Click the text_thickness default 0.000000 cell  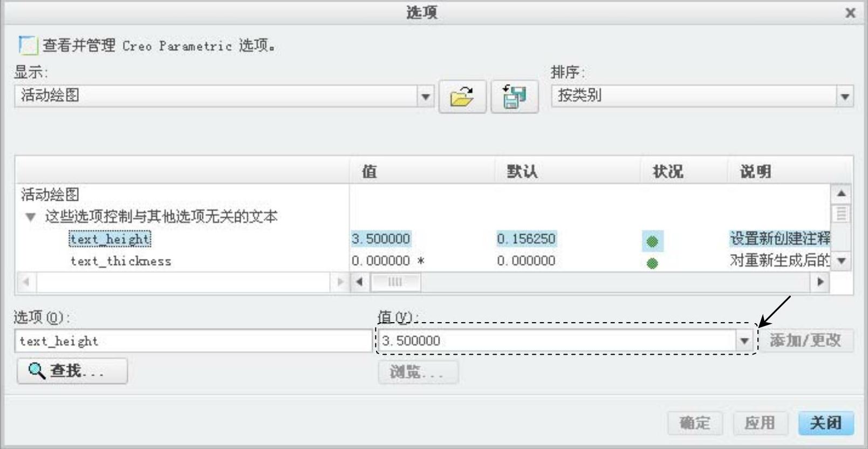point(527,261)
